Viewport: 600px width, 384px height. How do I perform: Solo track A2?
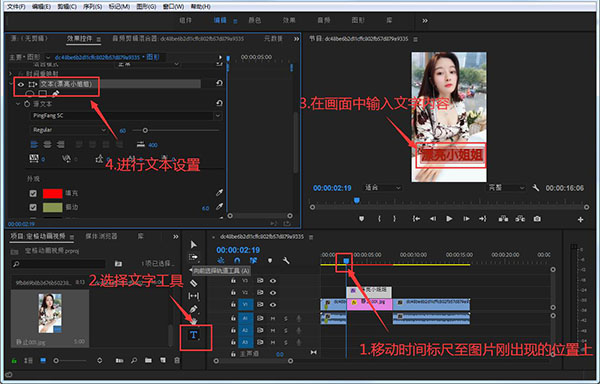click(285, 330)
